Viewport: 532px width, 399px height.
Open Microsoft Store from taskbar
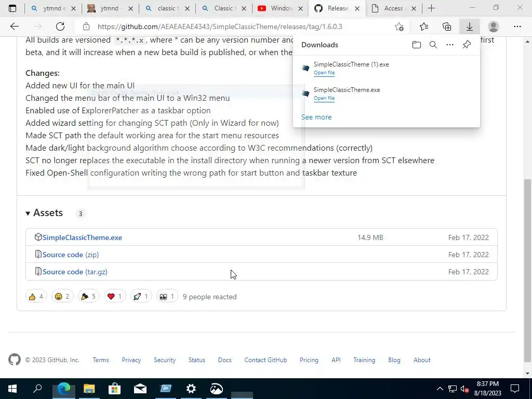coord(114,389)
